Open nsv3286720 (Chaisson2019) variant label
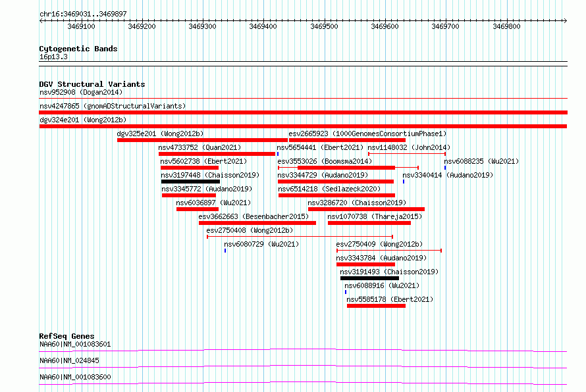586x392 pixels. [x=357, y=203]
